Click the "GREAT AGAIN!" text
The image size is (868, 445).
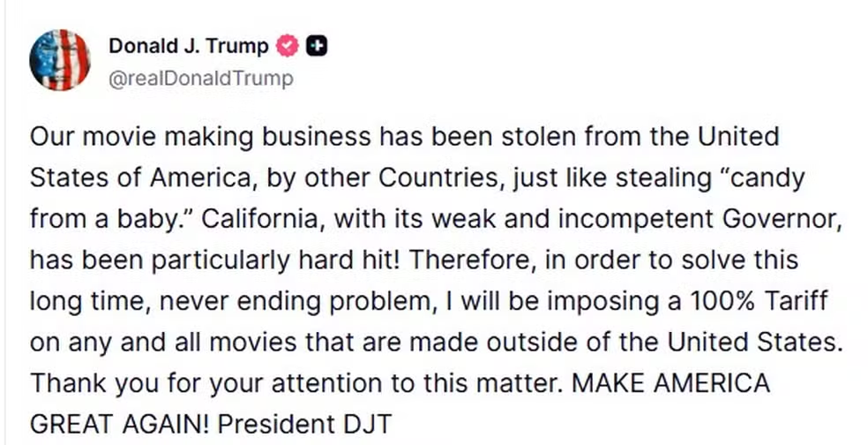pyautogui.click(x=119, y=424)
